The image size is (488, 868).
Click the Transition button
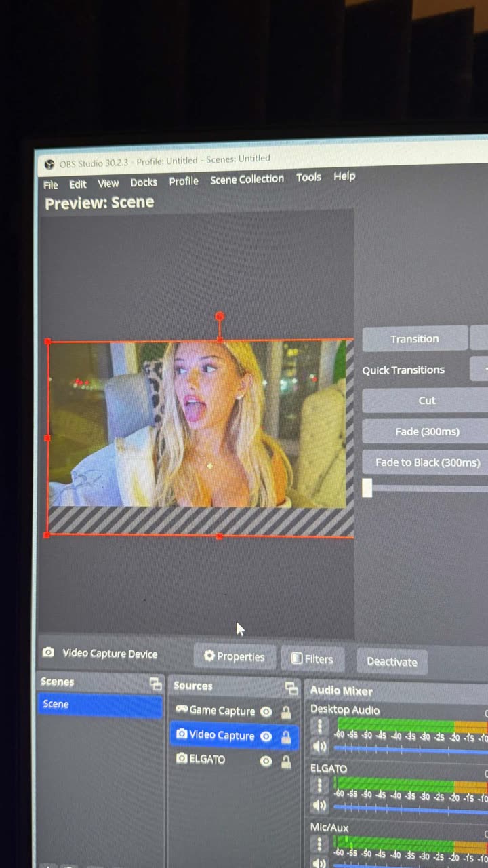coord(415,338)
